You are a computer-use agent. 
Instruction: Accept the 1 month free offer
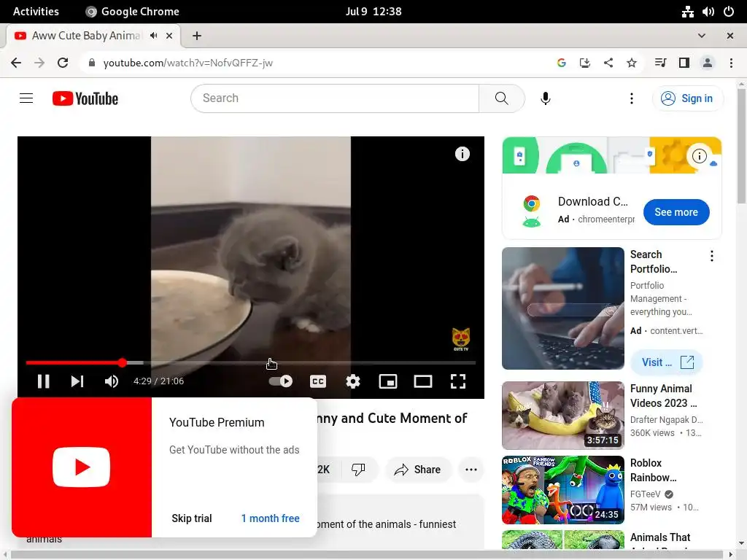click(270, 518)
